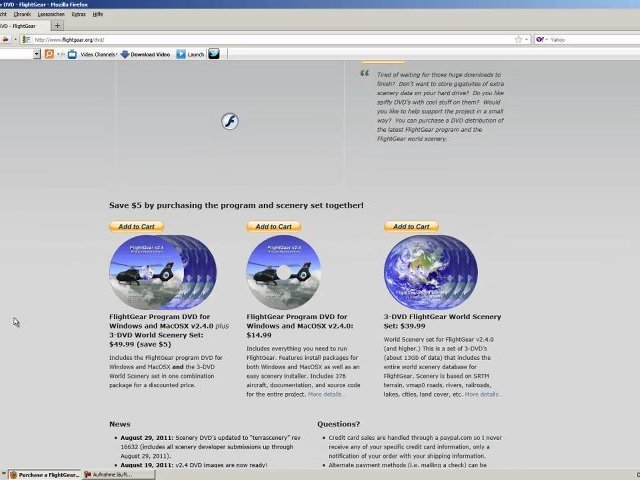Click the bookmark star in address bar
Viewport: 640px width, 480px height.
(518, 39)
